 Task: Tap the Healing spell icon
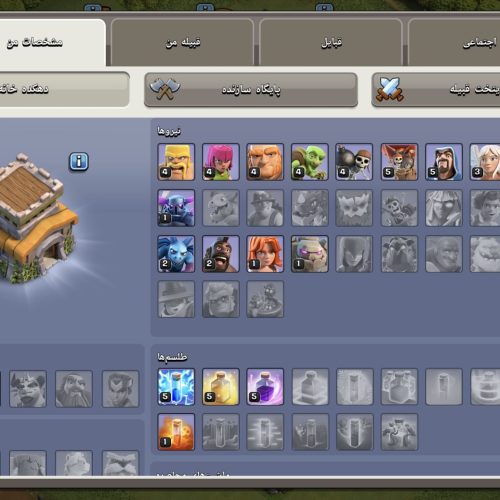[221, 387]
